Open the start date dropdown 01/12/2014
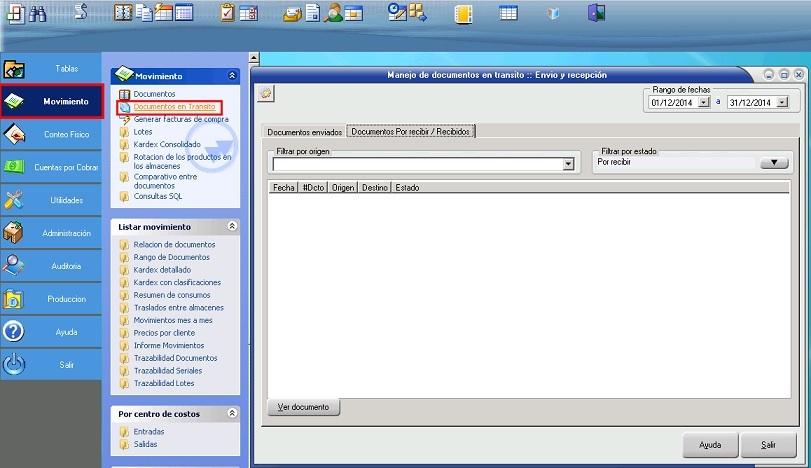This screenshot has height=468, width=811. (x=704, y=102)
